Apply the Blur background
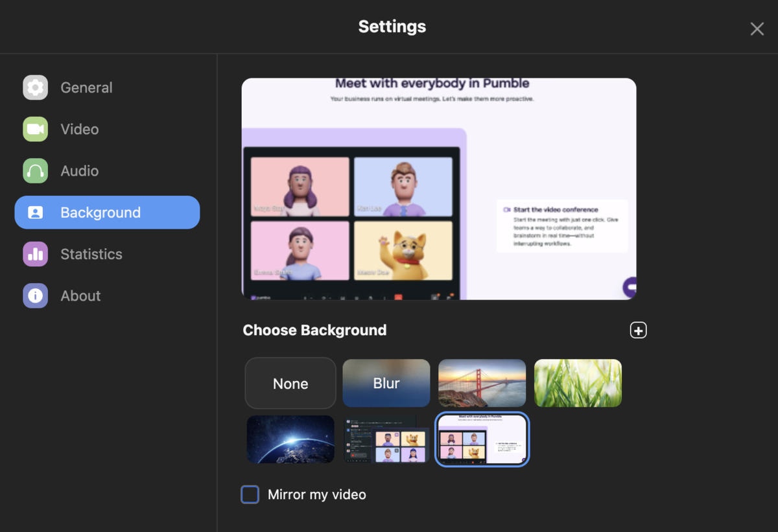 (x=386, y=383)
